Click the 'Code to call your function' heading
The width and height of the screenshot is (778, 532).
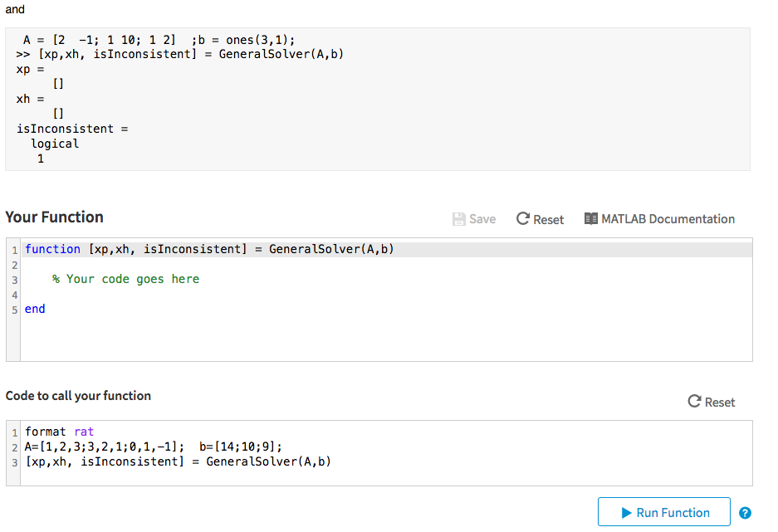(x=78, y=396)
